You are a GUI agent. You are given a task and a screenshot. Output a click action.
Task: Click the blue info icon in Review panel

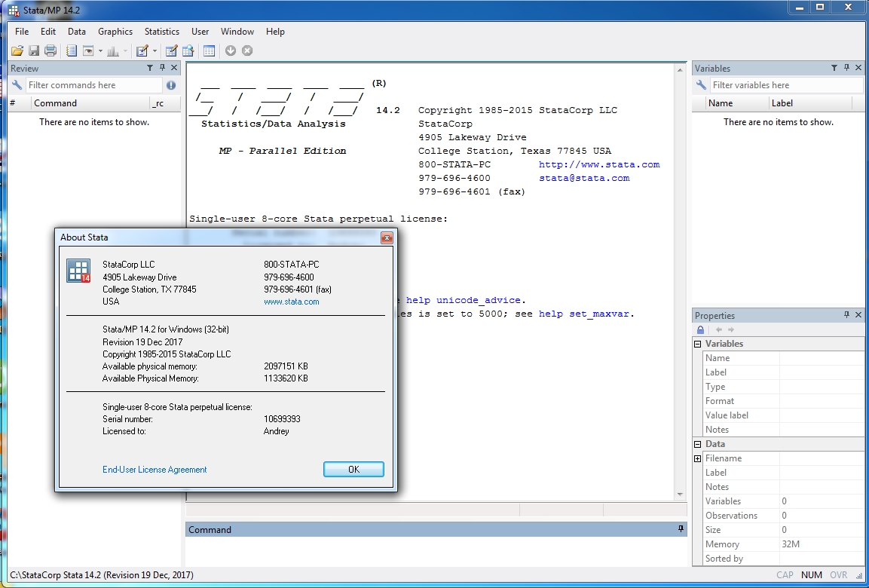pyautogui.click(x=170, y=84)
